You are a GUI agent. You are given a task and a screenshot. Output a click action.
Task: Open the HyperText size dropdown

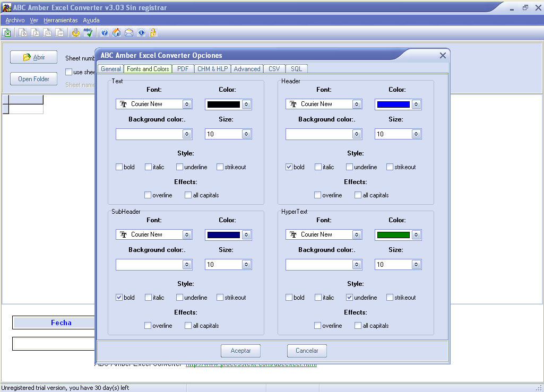point(416,264)
